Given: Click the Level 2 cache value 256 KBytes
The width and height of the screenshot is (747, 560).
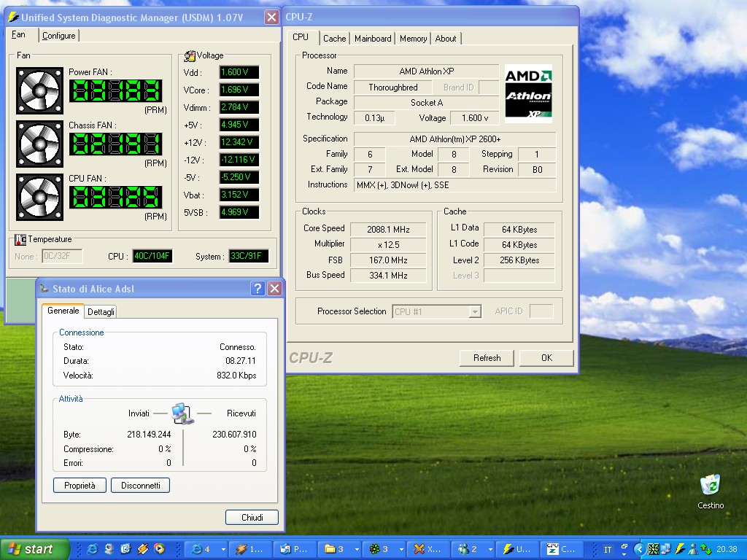Looking at the screenshot, I should click(519, 260).
